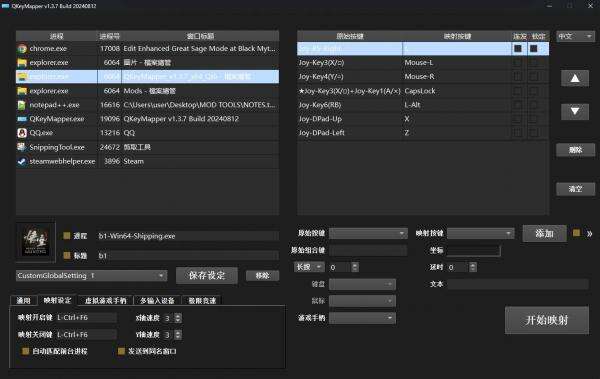Switch to the multi-input devices tab
Screen dimensions: 600x379
pyautogui.click(x=157, y=301)
